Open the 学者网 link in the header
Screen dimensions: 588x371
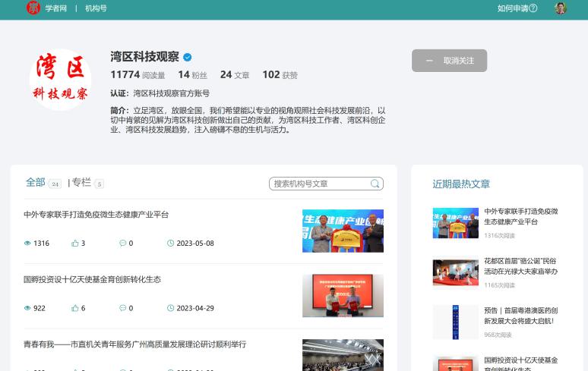pyautogui.click(x=56, y=8)
